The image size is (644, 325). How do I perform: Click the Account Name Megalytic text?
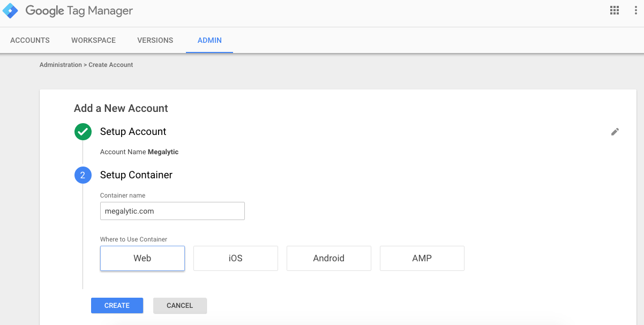[x=139, y=152]
